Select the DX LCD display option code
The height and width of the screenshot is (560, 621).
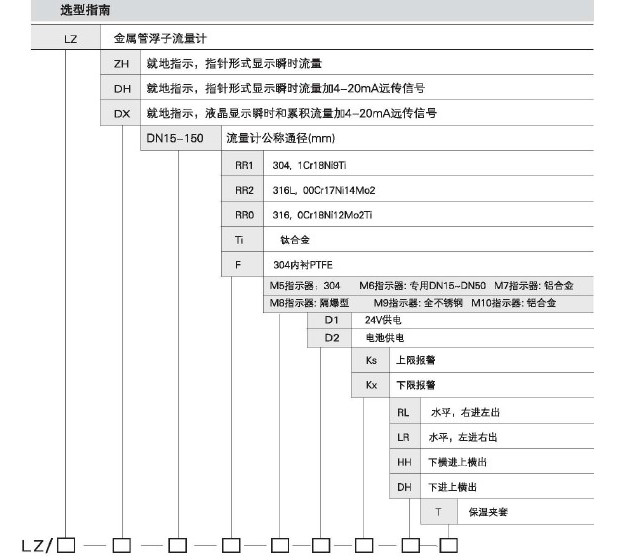[122, 113]
